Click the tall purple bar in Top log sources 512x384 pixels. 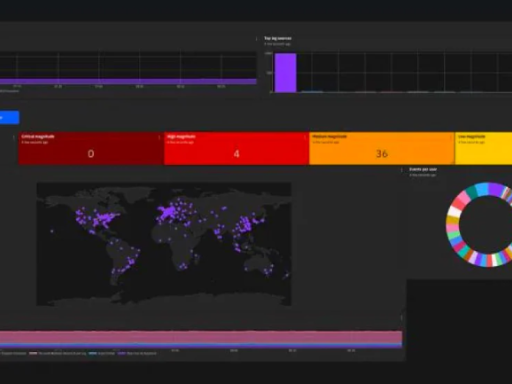[x=285, y=73]
